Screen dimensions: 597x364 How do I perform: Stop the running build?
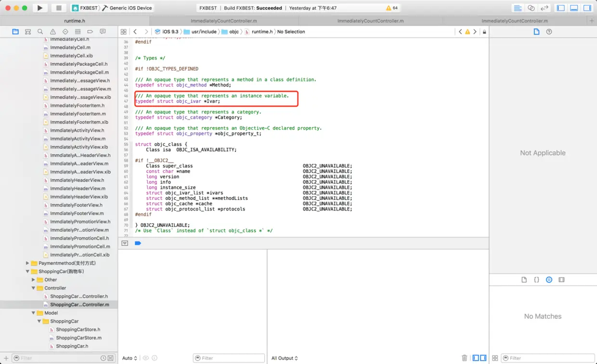click(59, 8)
